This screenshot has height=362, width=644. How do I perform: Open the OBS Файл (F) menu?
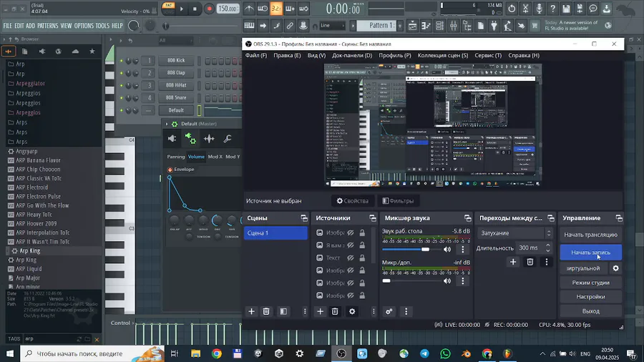click(256, 55)
